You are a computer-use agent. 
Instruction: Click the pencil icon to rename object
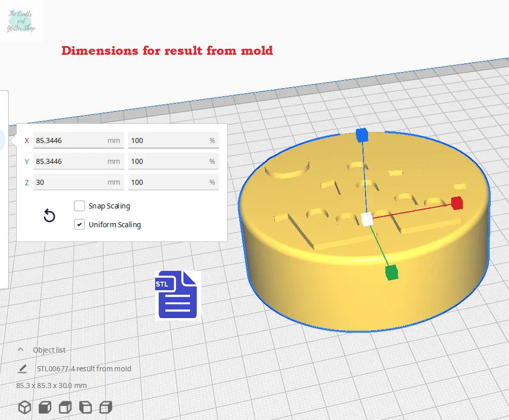click(22, 369)
